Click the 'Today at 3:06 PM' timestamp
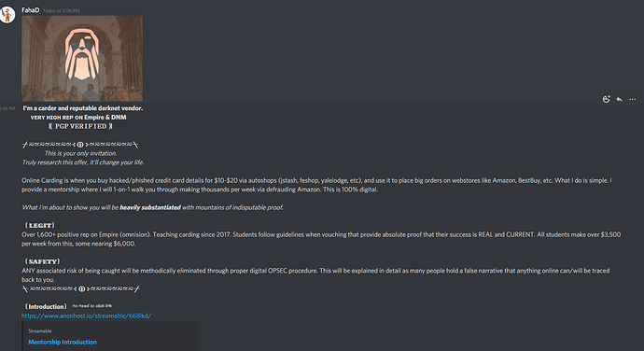 (62, 10)
